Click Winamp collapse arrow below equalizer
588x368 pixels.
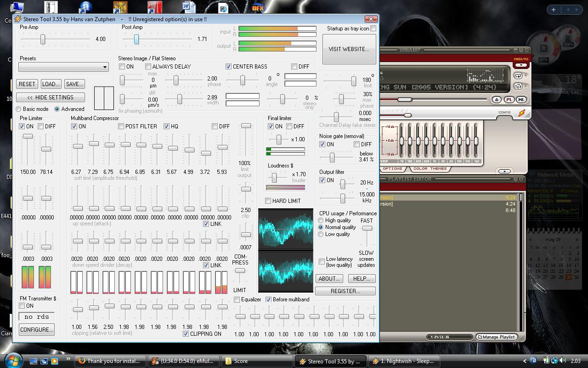pyautogui.click(x=504, y=171)
